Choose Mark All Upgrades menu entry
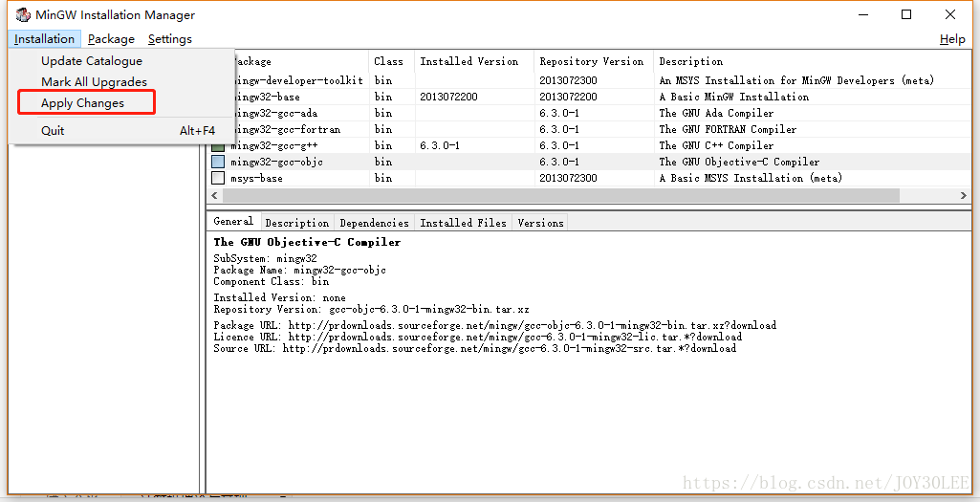Screen dimensions: 980x502 (x=95, y=82)
